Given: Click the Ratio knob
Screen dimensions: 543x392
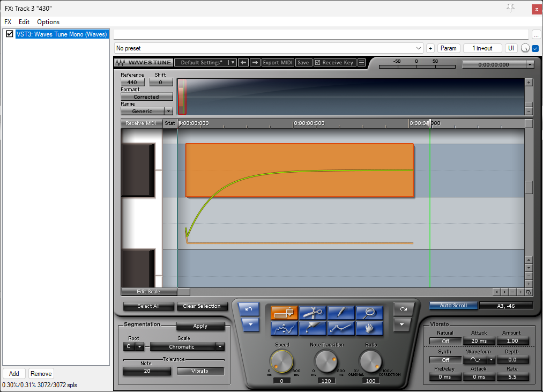Looking at the screenshot, I should tap(370, 361).
